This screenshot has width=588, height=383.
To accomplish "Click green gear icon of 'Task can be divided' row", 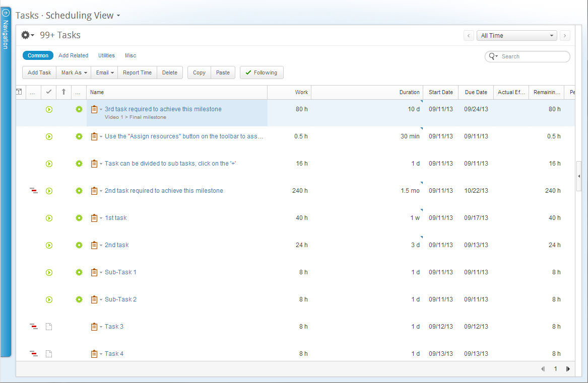I will pos(79,164).
